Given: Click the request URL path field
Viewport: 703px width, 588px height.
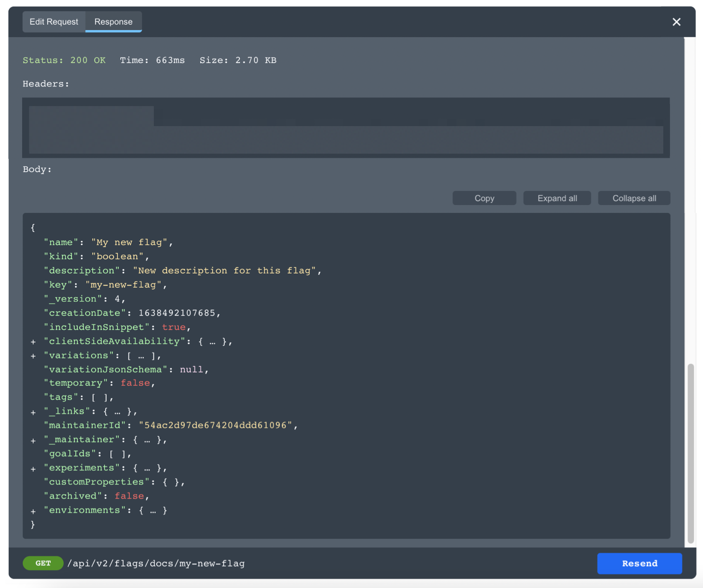Looking at the screenshot, I should 157,563.
